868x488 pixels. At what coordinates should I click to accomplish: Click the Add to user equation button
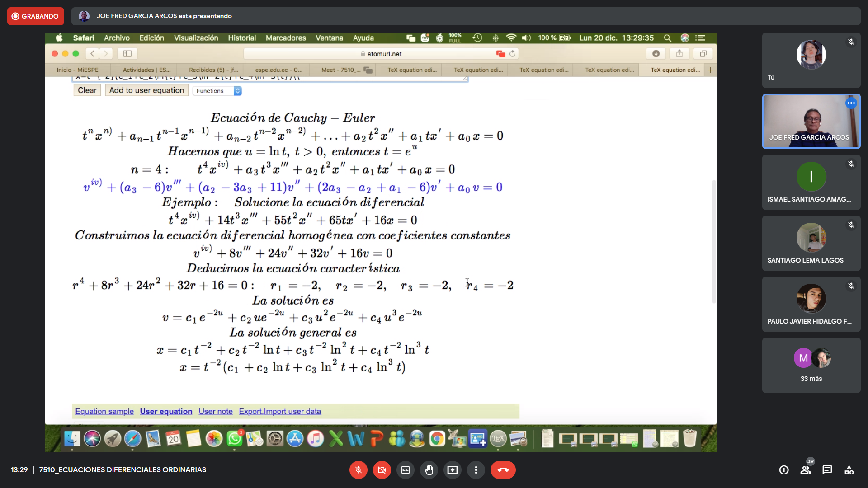pyautogui.click(x=146, y=90)
